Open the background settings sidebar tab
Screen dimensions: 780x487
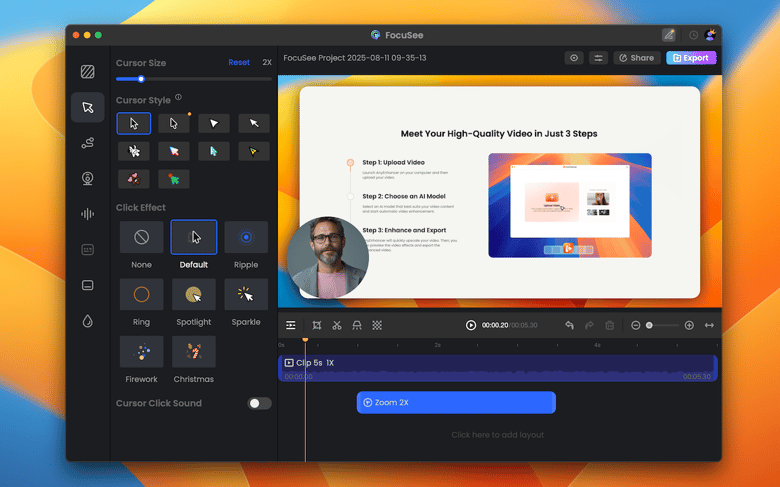(x=88, y=72)
